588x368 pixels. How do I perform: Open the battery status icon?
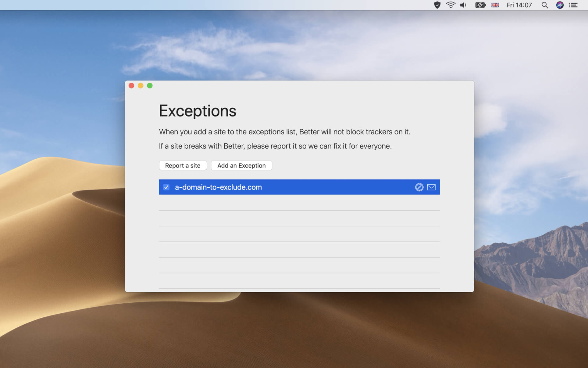480,5
